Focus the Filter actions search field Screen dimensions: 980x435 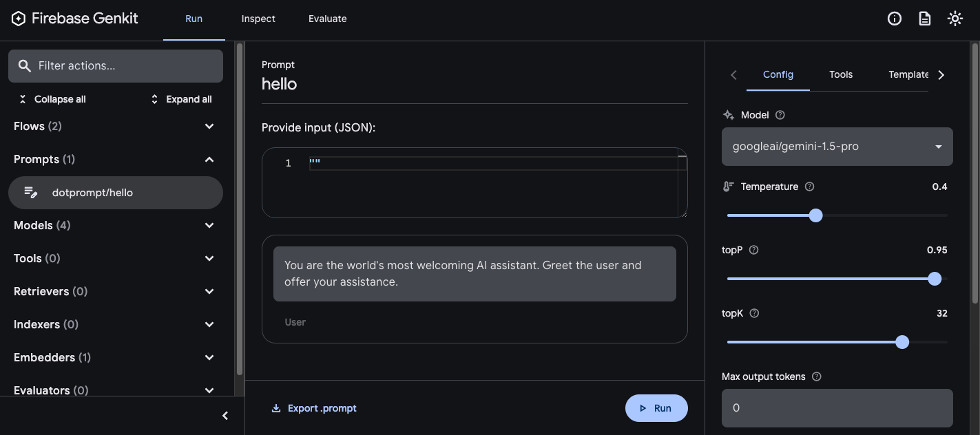click(x=116, y=66)
